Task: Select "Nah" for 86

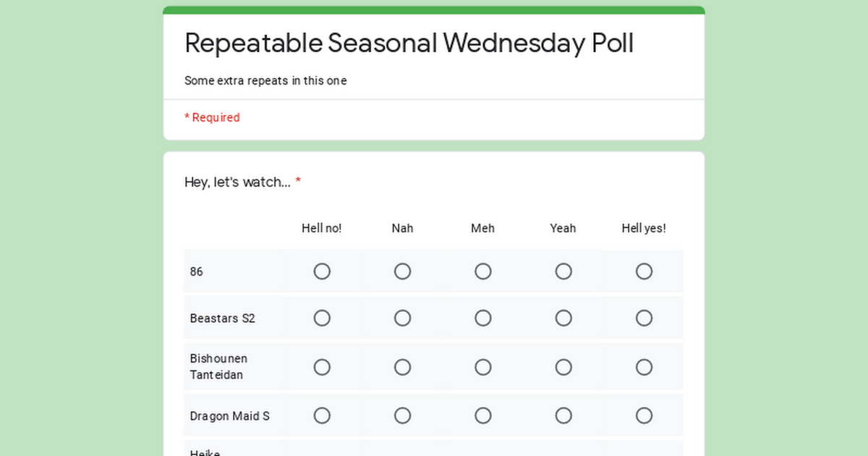Action: point(402,271)
